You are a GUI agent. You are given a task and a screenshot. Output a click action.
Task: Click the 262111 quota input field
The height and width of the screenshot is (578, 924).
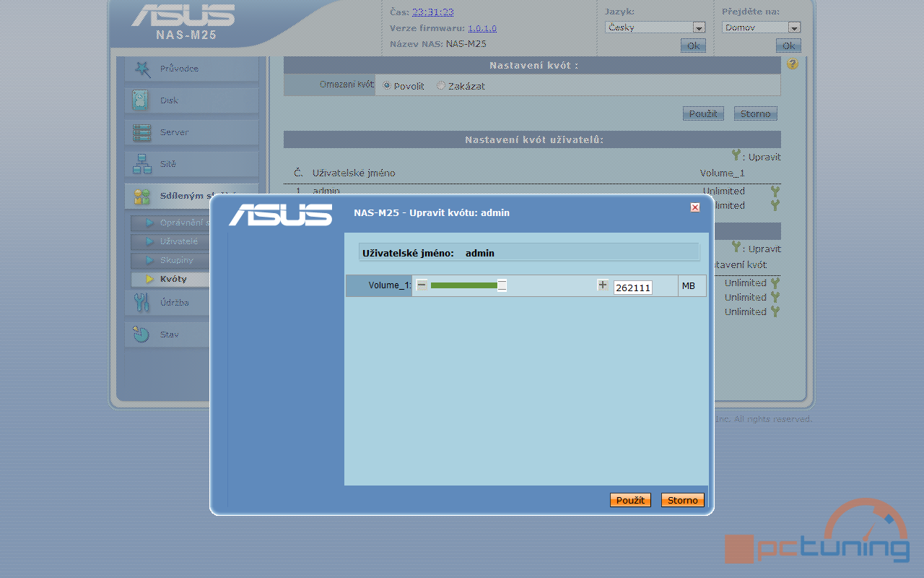(633, 288)
